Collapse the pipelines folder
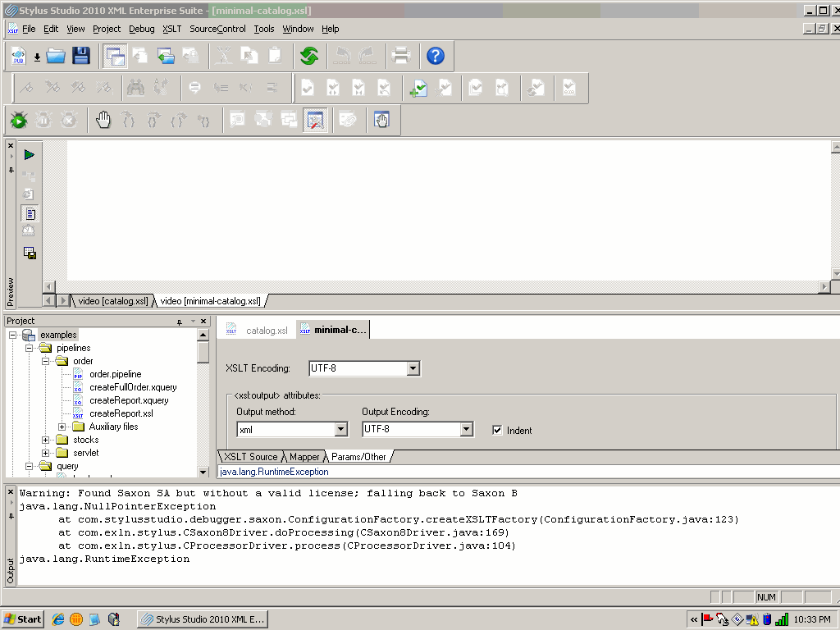This screenshot has height=630, width=840. point(29,348)
